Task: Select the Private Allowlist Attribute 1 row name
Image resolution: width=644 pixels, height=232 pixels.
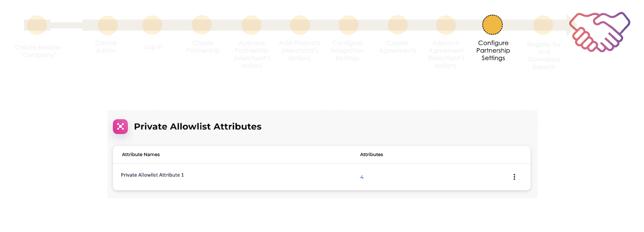Action: (x=152, y=175)
